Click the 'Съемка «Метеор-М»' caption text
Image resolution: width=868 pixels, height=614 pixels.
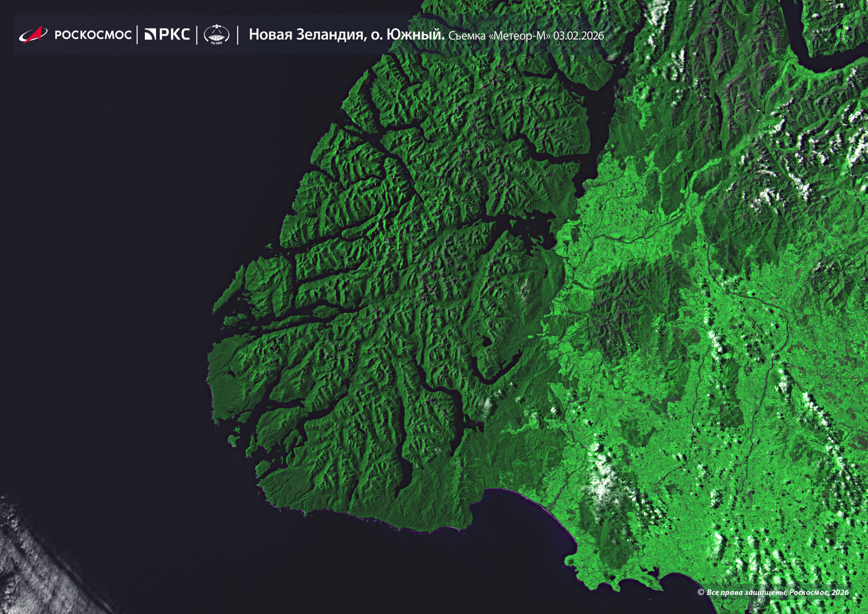[499, 36]
